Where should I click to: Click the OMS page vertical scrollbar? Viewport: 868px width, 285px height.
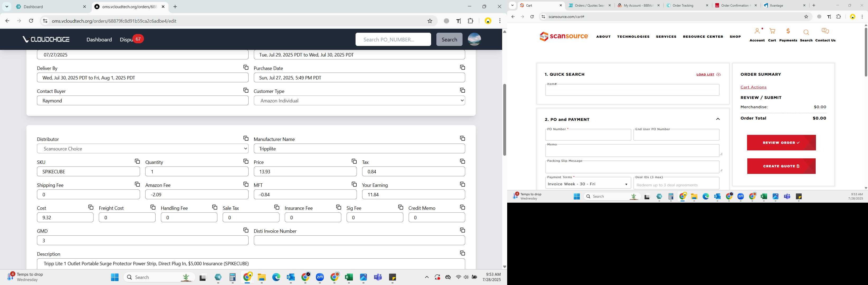pos(505,120)
